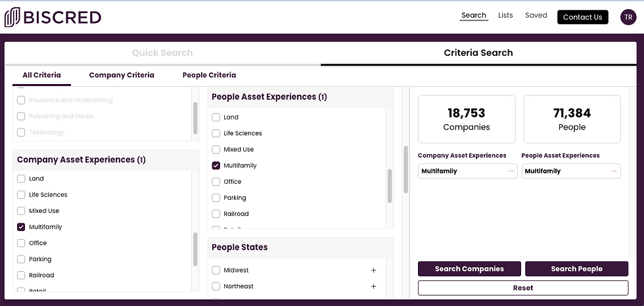Click the ellipsis on the Company Multifamily tag
644x306 pixels.
click(511, 171)
